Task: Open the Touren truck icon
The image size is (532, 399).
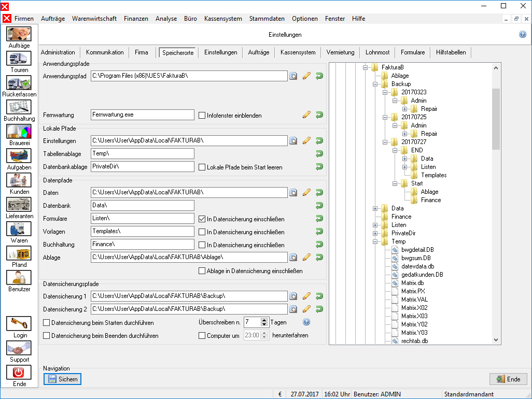Action: [19, 59]
